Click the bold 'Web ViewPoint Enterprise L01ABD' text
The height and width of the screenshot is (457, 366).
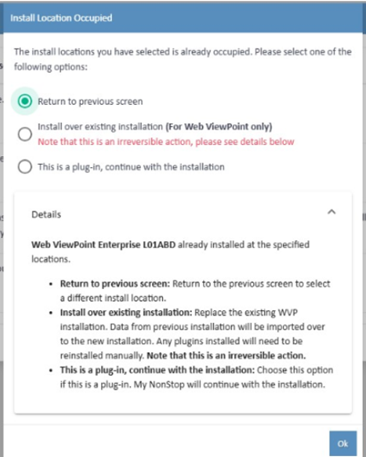tap(103, 245)
